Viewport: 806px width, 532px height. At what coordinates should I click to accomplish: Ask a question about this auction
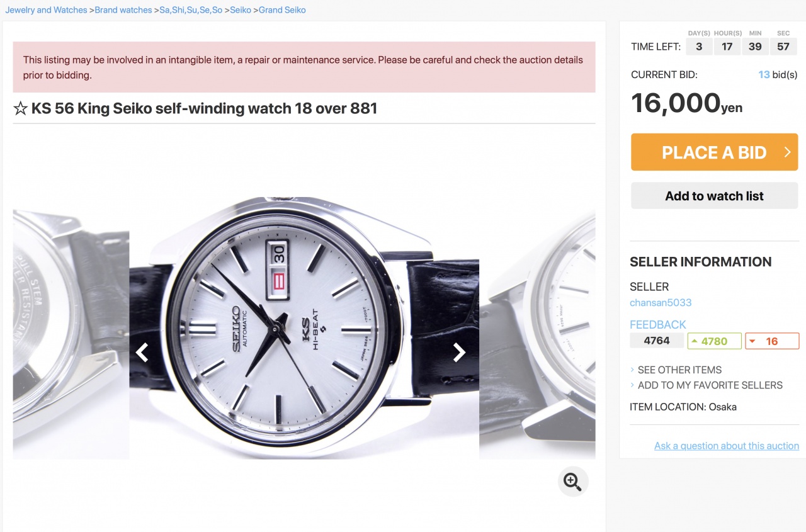726,446
